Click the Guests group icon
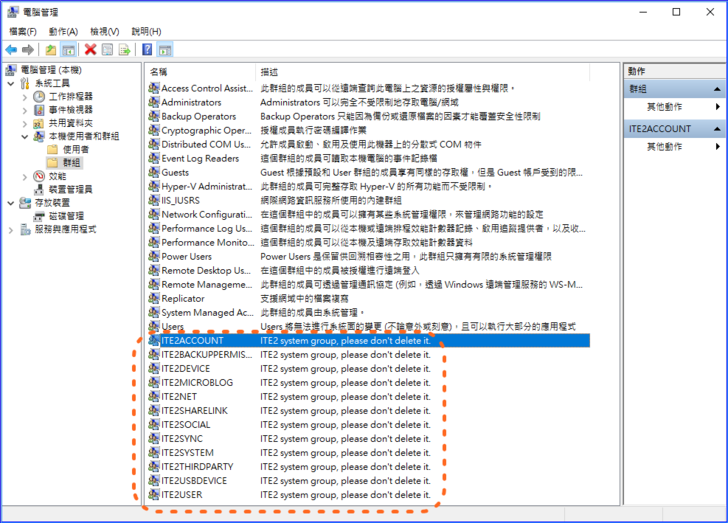 (154, 172)
